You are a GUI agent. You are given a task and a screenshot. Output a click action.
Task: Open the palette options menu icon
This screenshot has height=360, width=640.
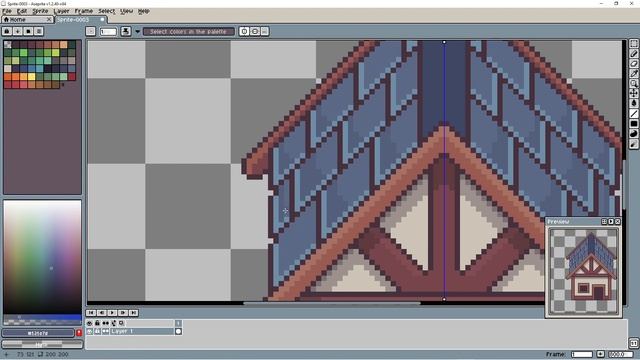pyautogui.click(x=39, y=31)
